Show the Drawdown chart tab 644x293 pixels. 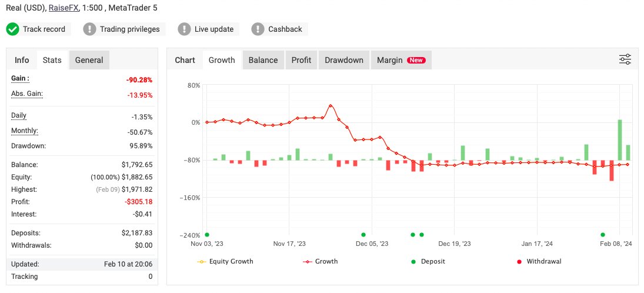pyautogui.click(x=344, y=60)
